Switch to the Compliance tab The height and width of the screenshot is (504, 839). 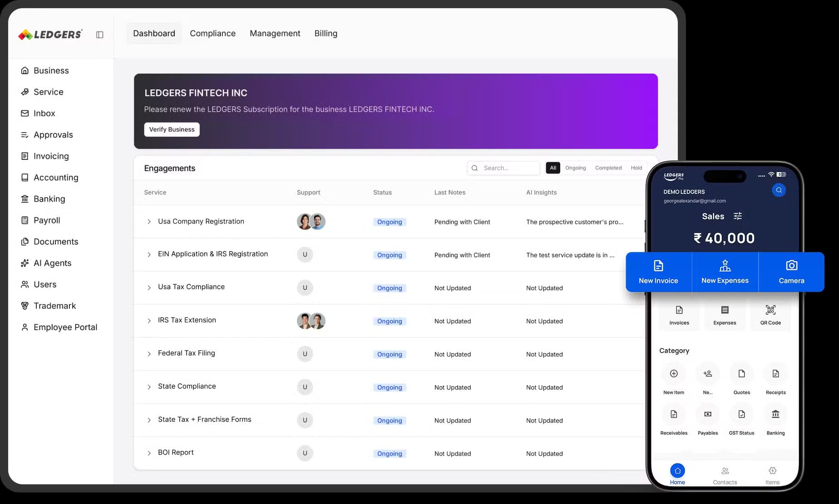coord(212,33)
